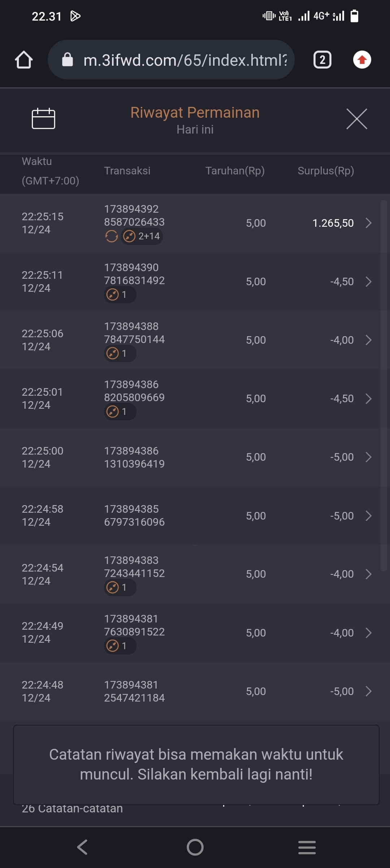Select transaction 173894385 6797316096 row

134,516
